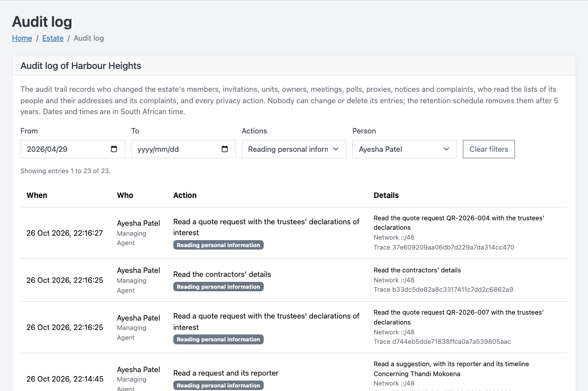
Task: Select the timestamp "26 Oct 2026, 22:14:45"
Action: (65, 379)
